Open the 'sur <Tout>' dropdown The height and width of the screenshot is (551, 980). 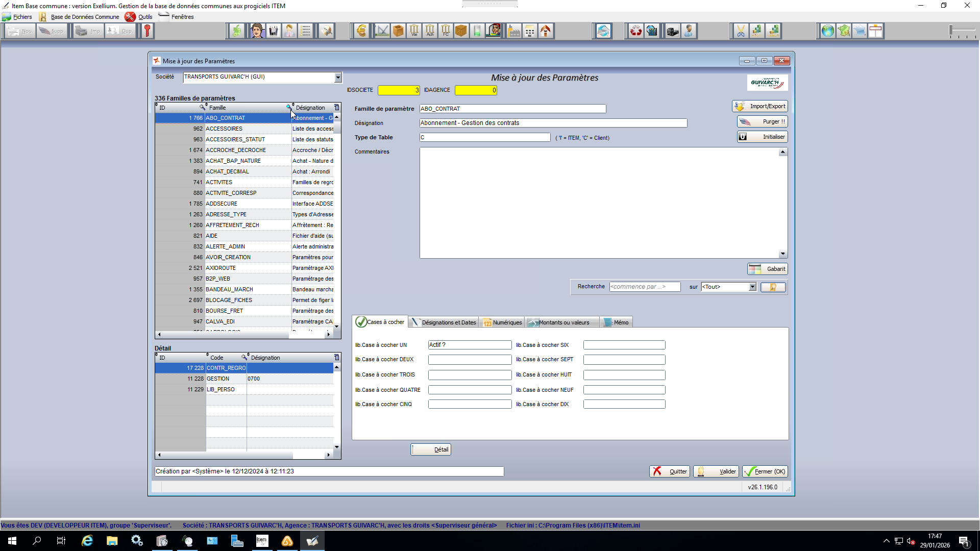point(752,287)
